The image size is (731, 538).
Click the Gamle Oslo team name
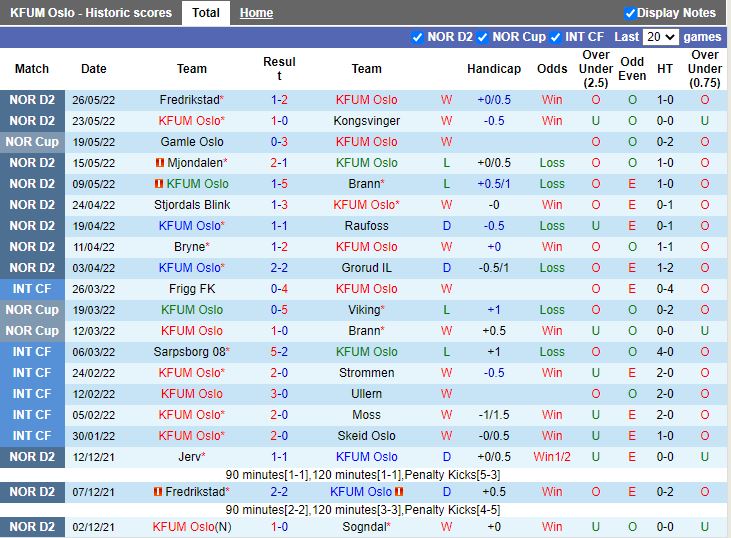(x=192, y=142)
